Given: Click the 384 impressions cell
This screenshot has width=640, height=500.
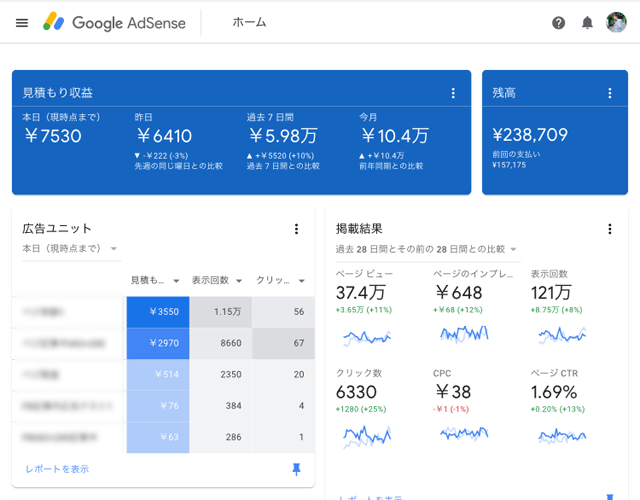Looking at the screenshot, I should pyautogui.click(x=221, y=406).
